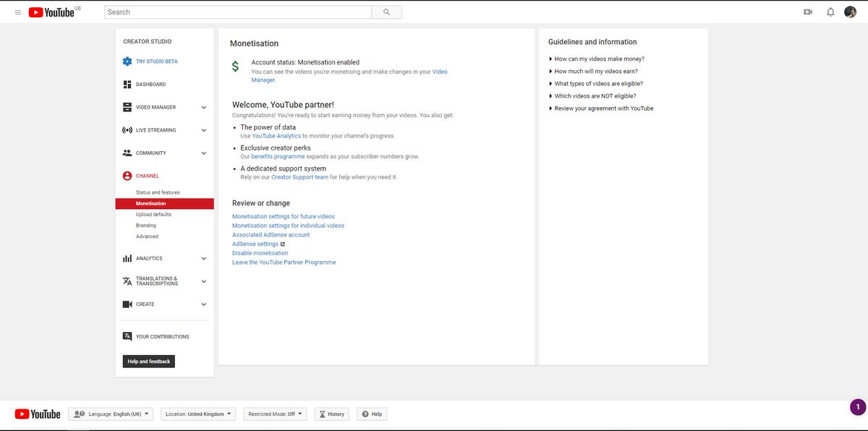Viewport: 868px width, 431px height.
Task: Click the YOUR CONTRIBUTIONS label
Action: pos(163,337)
